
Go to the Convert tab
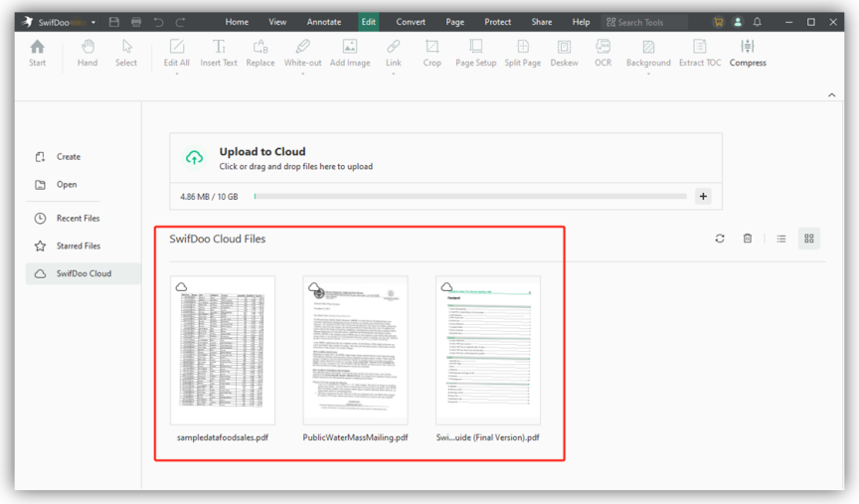[411, 22]
